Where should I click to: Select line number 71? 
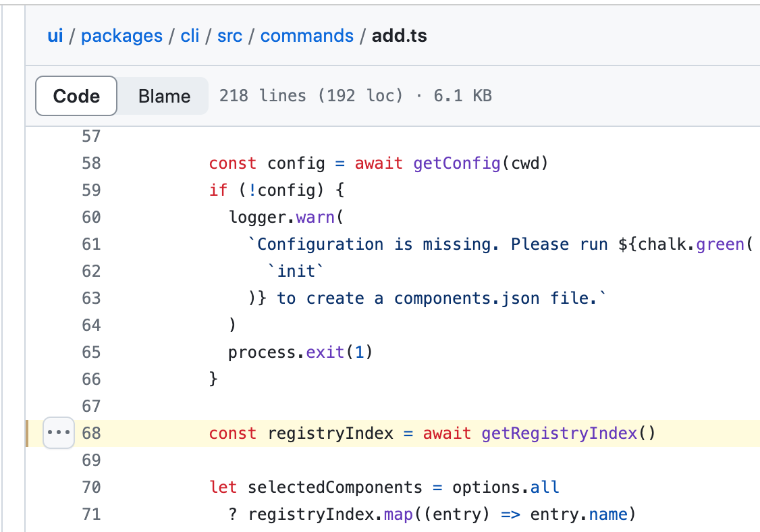coord(90,514)
